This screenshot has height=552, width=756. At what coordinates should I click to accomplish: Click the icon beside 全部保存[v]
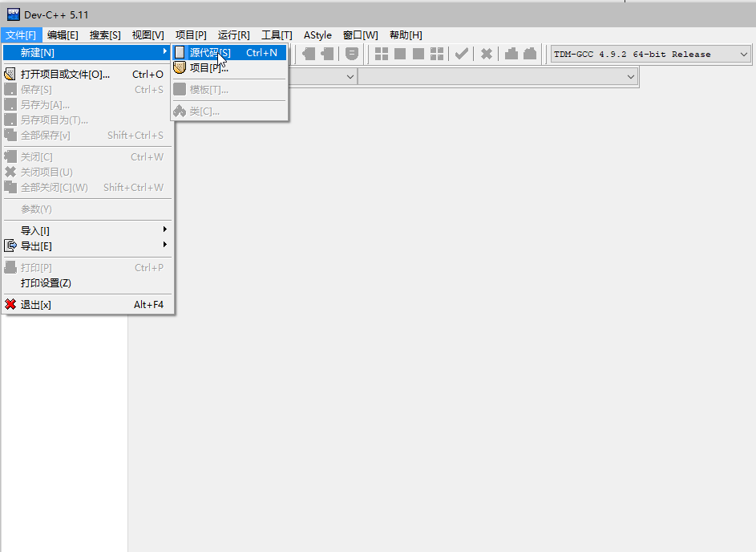[x=10, y=135]
